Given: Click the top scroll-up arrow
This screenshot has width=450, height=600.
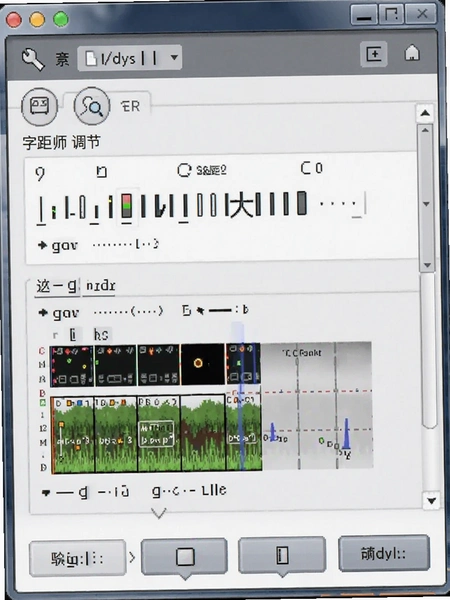Looking at the screenshot, I should (x=425, y=113).
